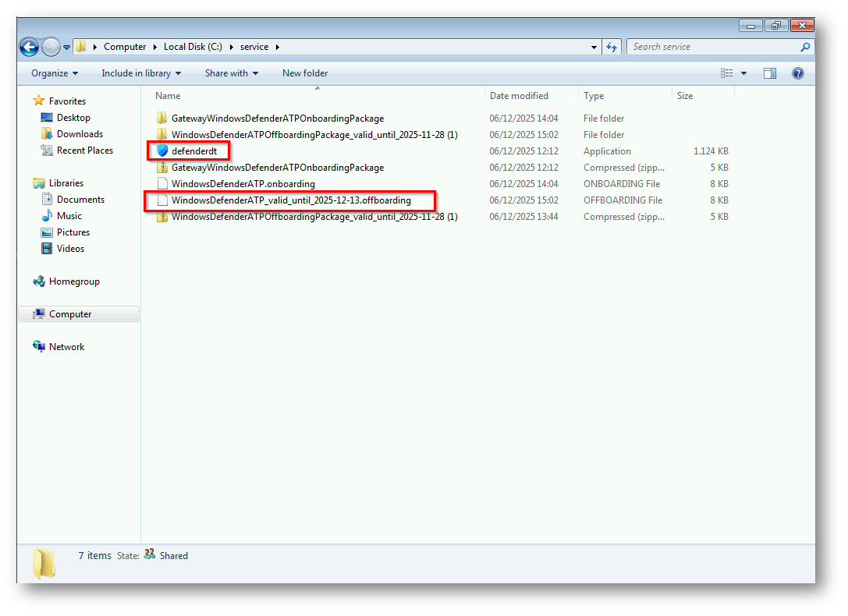Click the Downloads folder icon in sidebar
Screen dimensions: 848x616
pyautogui.click(x=47, y=133)
